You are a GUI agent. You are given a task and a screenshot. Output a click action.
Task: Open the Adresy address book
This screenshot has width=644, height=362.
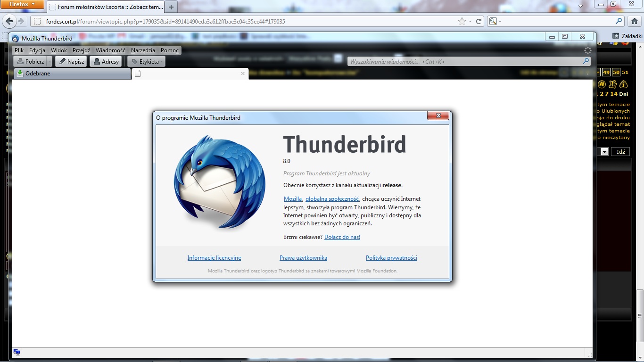click(106, 62)
